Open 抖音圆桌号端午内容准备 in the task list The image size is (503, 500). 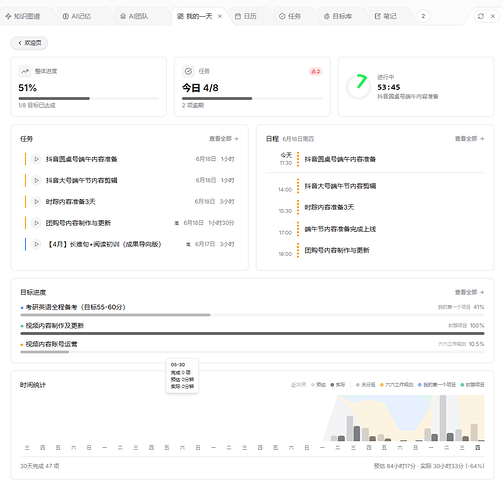[x=81, y=159]
